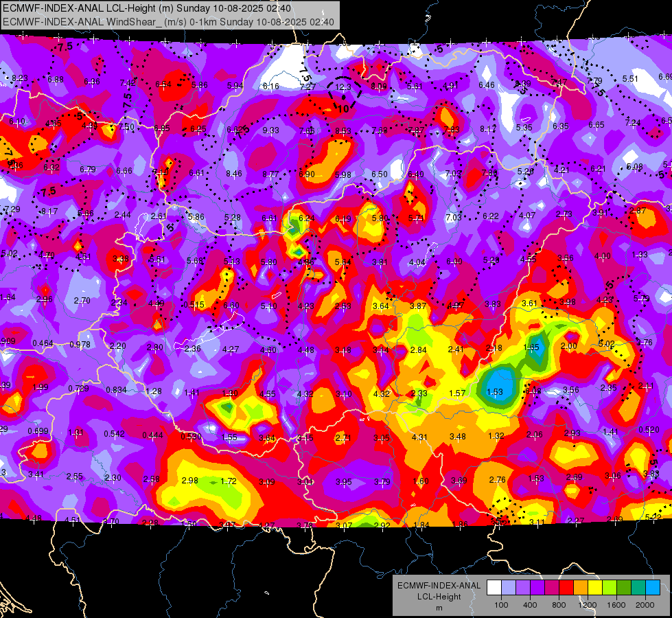Click the 3.48 grid value

458,437
